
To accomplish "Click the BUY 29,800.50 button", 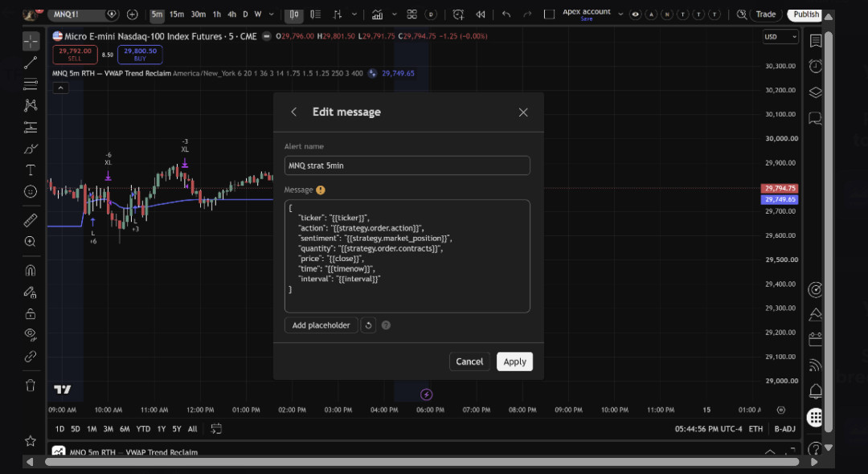I will pos(140,54).
